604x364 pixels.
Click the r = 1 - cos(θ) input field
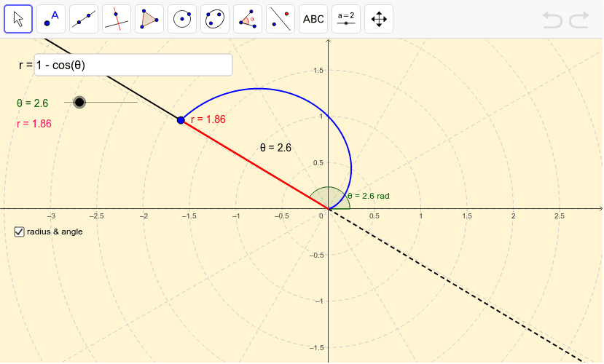133,65
